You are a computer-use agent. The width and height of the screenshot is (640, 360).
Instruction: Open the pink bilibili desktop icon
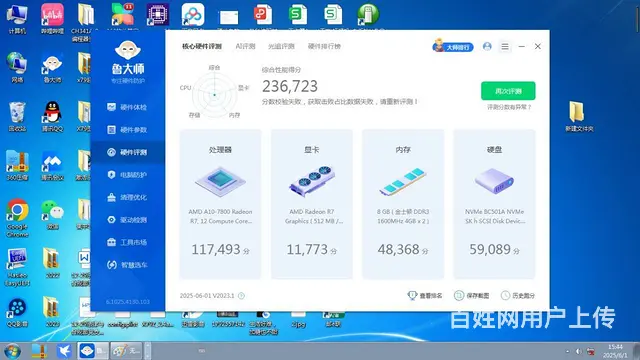pos(52,19)
